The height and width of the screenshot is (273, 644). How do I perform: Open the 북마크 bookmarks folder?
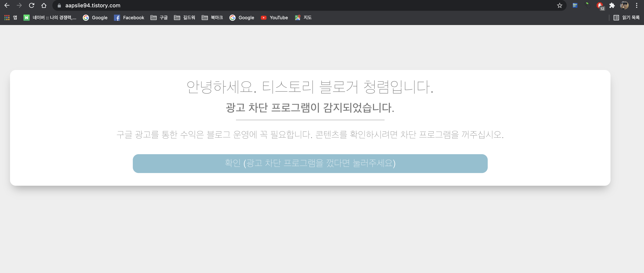pos(212,18)
